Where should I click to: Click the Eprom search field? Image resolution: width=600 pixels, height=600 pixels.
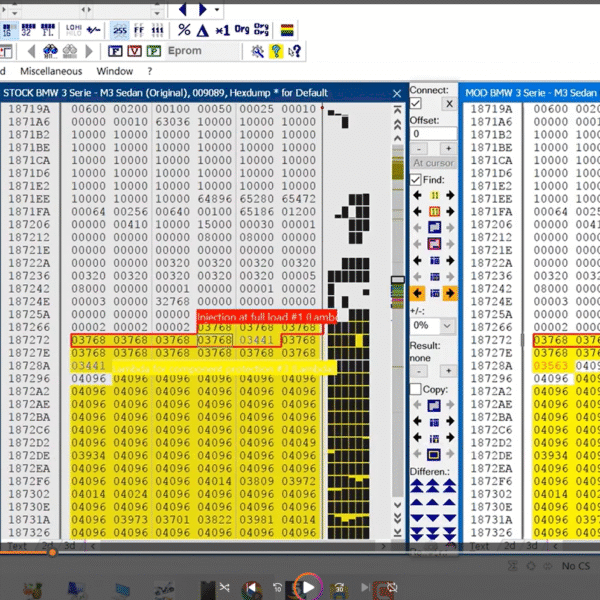203,51
